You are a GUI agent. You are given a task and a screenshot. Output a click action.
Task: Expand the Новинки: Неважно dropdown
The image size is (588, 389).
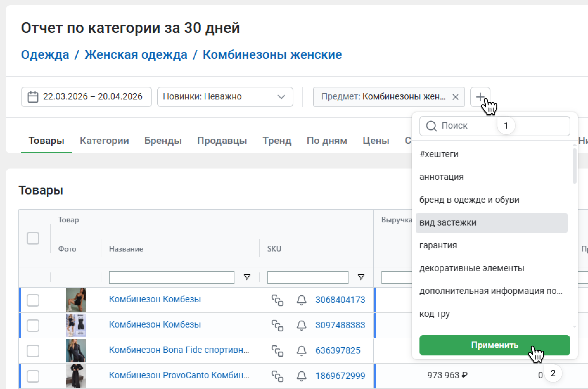[x=225, y=97]
